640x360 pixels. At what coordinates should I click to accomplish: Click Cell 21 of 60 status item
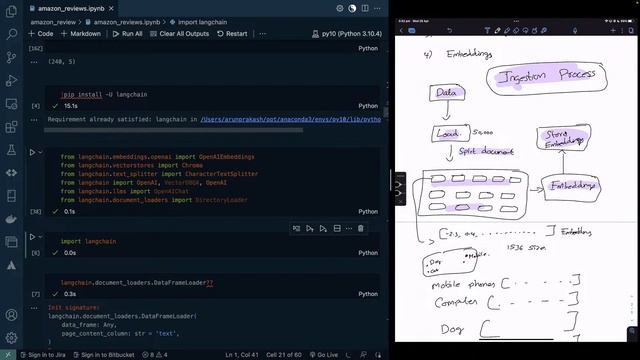pos(284,355)
